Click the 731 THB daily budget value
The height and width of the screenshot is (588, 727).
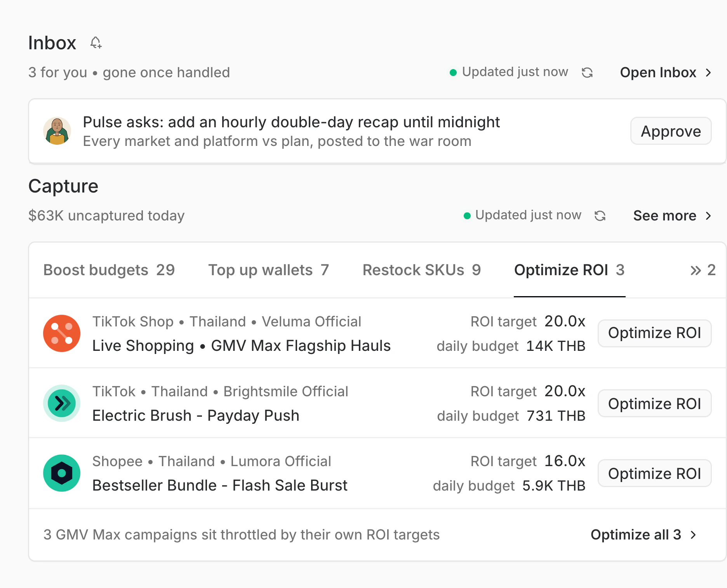(x=556, y=416)
